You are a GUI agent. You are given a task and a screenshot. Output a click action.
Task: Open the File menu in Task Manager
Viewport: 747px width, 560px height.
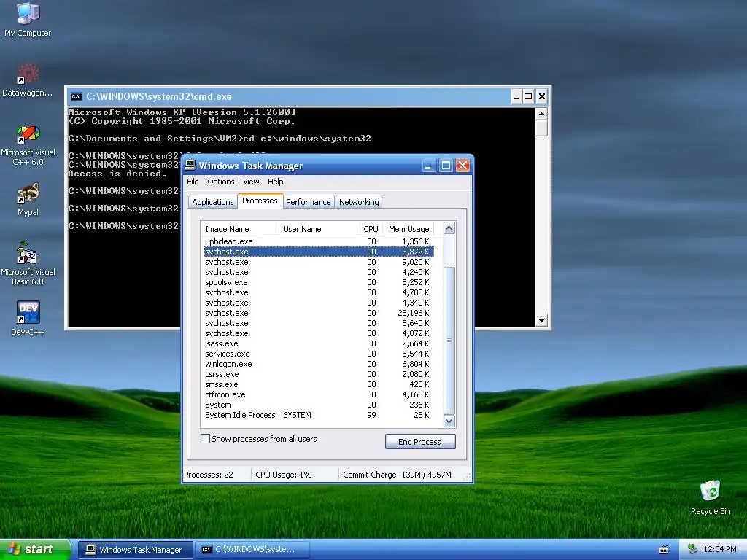click(x=193, y=182)
